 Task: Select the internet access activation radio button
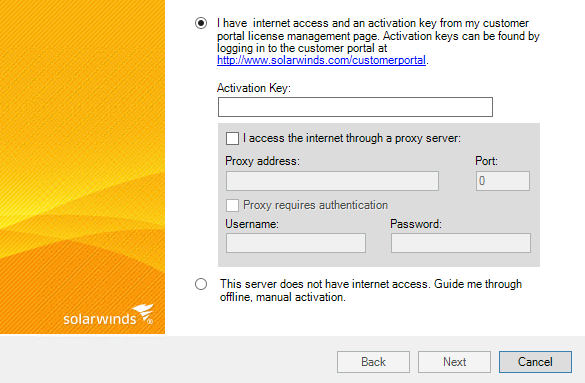201,23
